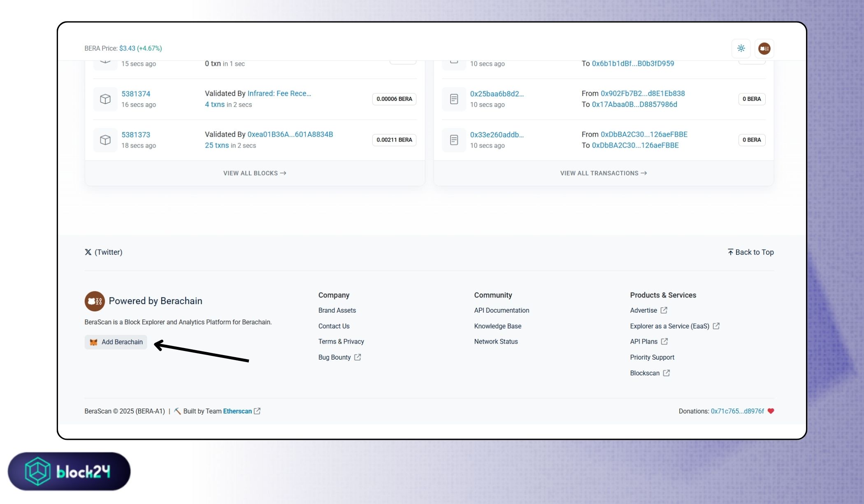Open To address 0x17Abaa0B...D8857986d
This screenshot has width=864, height=504.
(634, 105)
